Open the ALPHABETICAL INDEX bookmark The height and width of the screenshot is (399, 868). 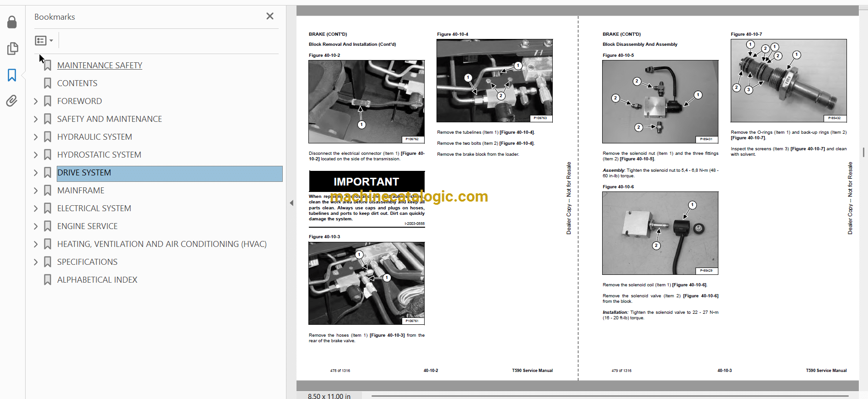pyautogui.click(x=97, y=280)
